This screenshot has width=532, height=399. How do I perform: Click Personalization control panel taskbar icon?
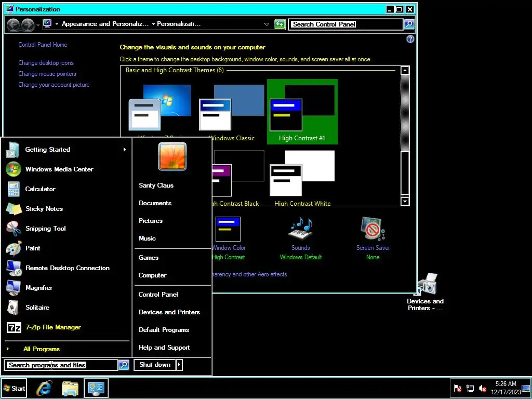coord(96,388)
